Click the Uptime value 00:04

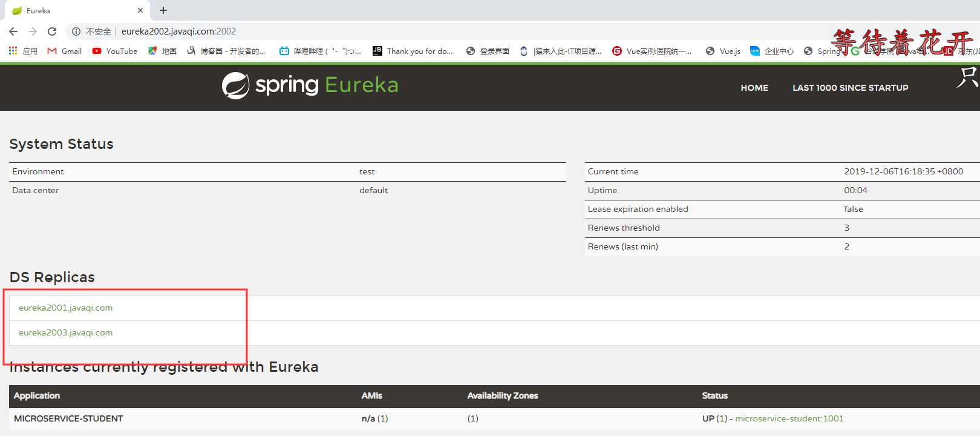pyautogui.click(x=855, y=190)
